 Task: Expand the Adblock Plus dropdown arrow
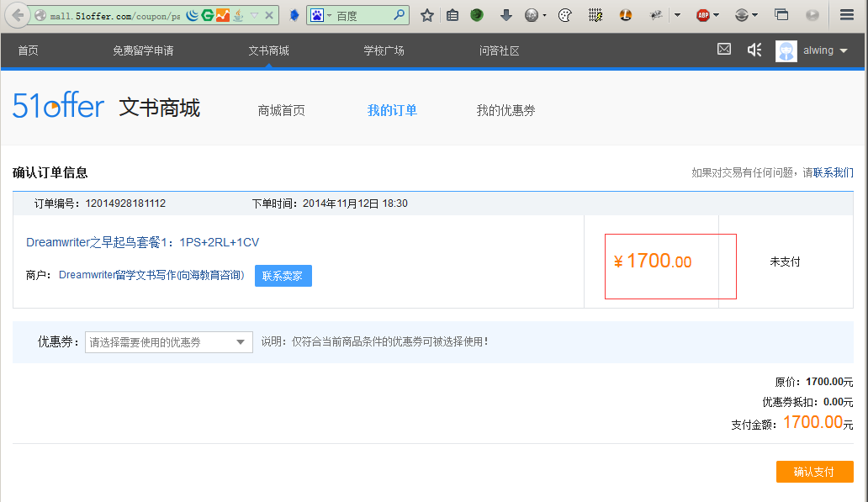717,15
